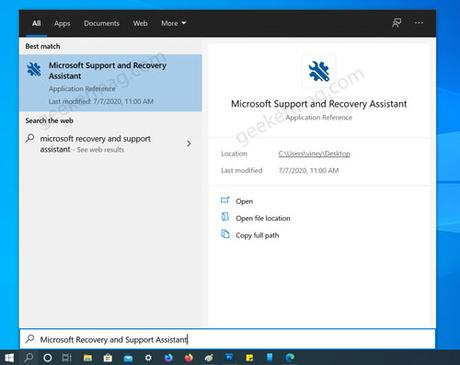Open File Explorer from taskbar
The width and height of the screenshot is (460, 365).
click(88, 358)
